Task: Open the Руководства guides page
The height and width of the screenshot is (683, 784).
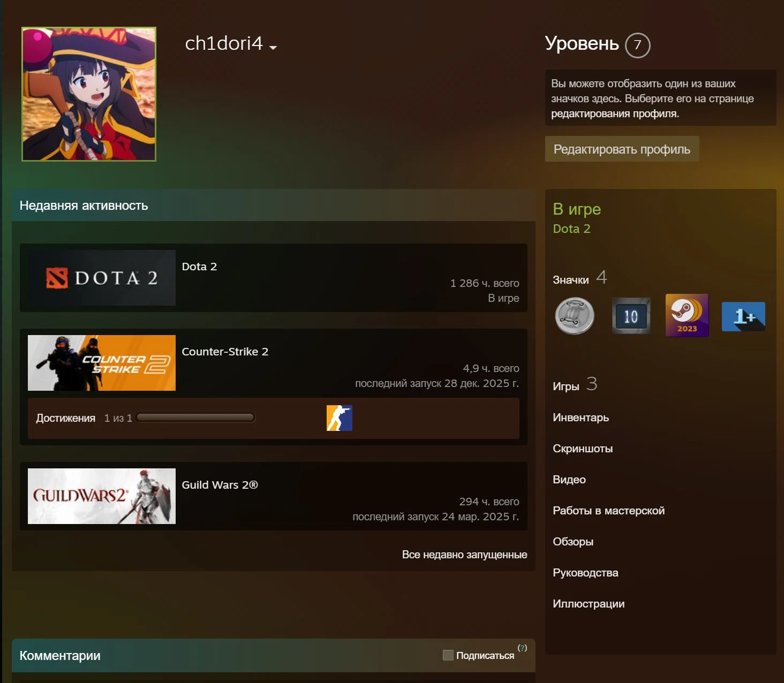Action: 585,573
